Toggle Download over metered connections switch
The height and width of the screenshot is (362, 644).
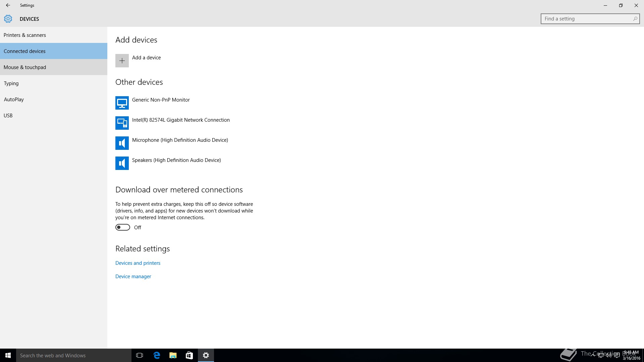(123, 227)
